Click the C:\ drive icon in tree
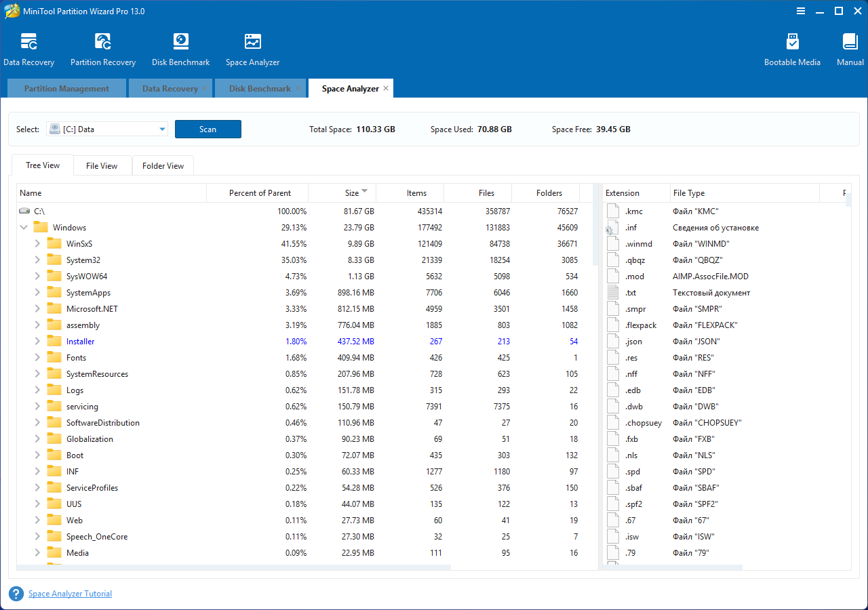Image resolution: width=868 pixels, height=610 pixels. (24, 211)
